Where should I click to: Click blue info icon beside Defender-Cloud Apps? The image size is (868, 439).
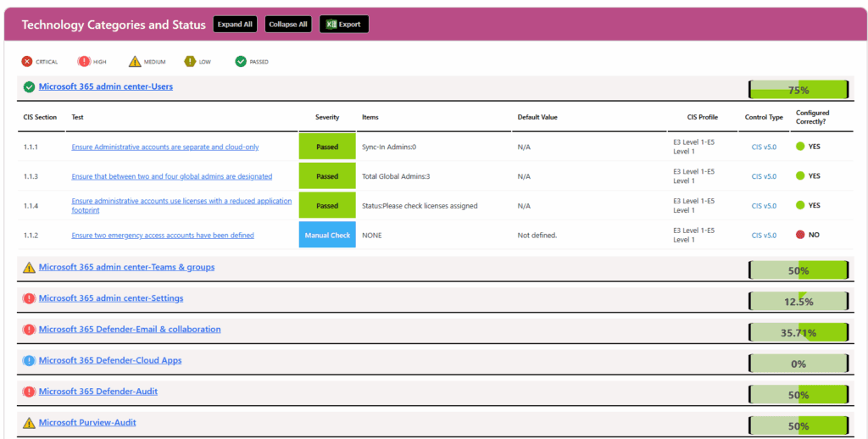pyautogui.click(x=29, y=360)
